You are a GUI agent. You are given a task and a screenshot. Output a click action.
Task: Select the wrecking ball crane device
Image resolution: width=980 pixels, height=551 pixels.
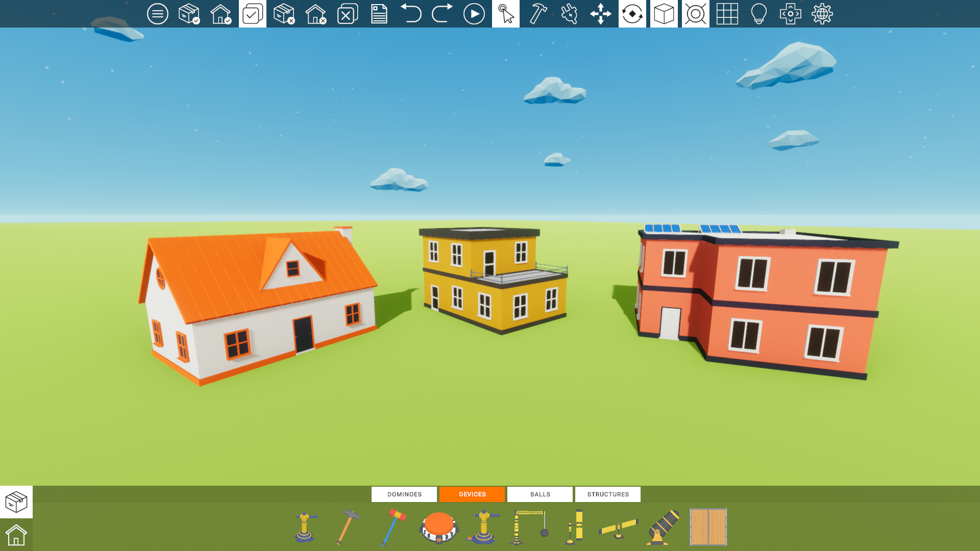pyautogui.click(x=529, y=527)
